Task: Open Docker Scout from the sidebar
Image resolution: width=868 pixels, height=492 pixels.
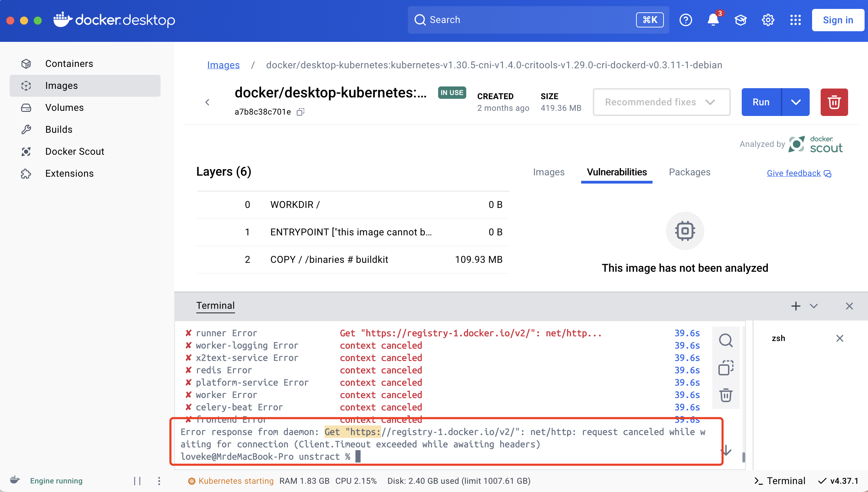Action: [75, 151]
